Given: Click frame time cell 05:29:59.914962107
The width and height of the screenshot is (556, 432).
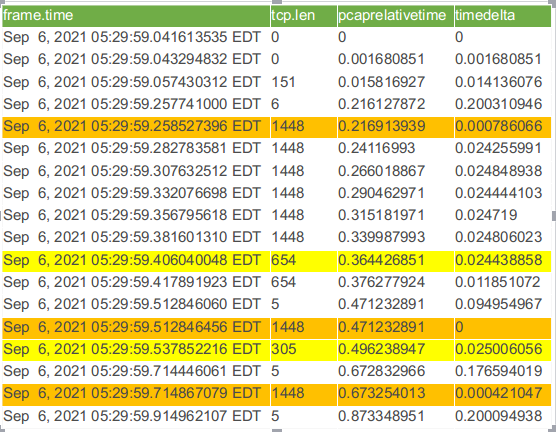Looking at the screenshot, I should point(136,416).
